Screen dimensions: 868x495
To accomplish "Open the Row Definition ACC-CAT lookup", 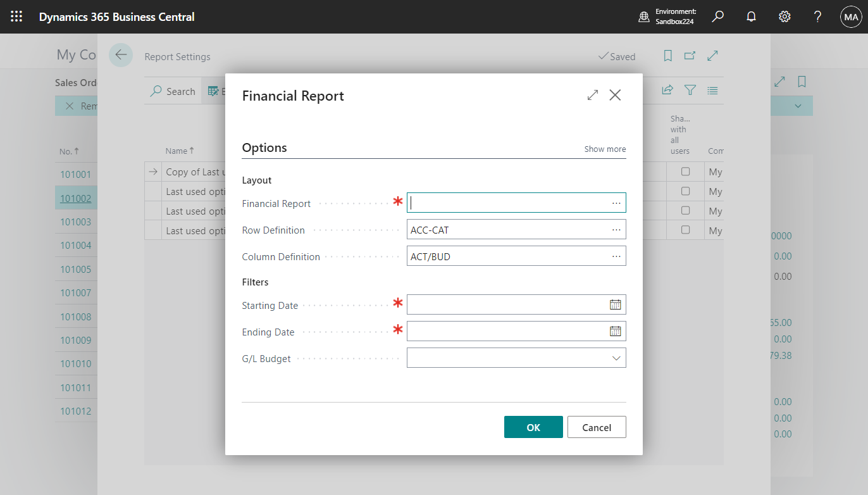I will pyautogui.click(x=616, y=229).
